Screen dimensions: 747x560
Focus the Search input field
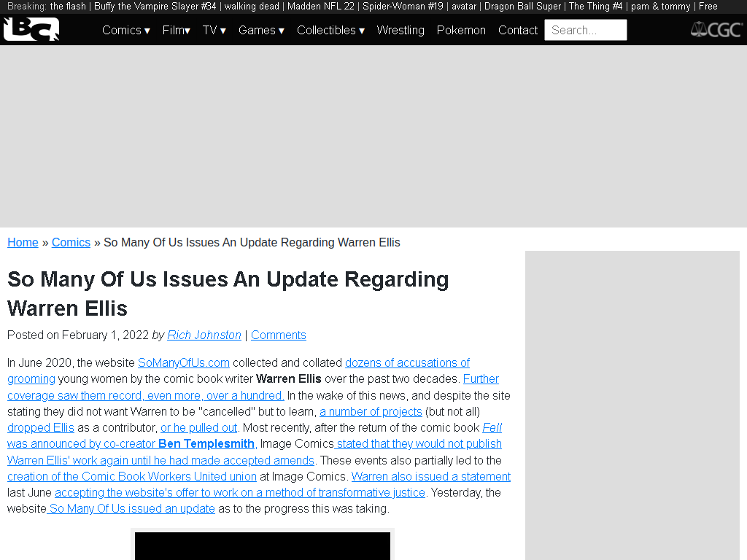coord(586,30)
